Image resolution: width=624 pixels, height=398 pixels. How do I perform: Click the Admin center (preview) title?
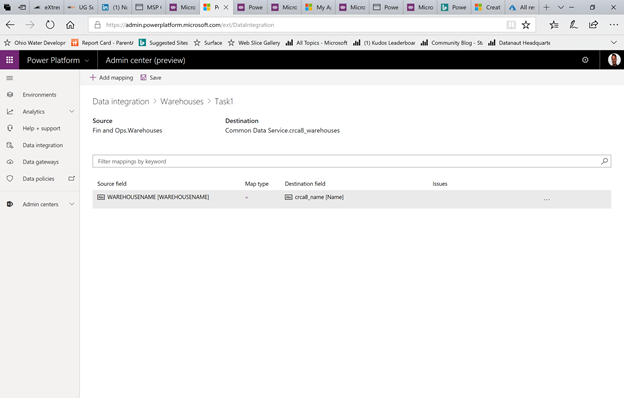(145, 60)
